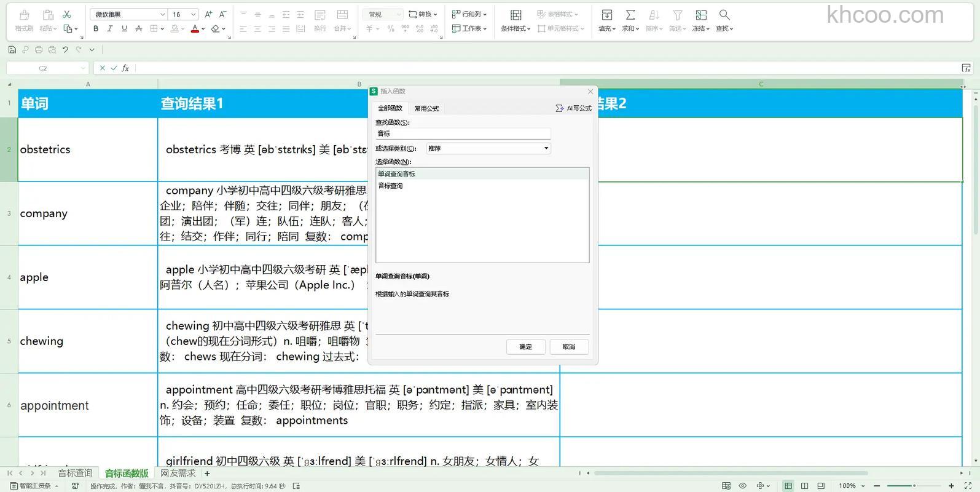The image size is (980, 492).
Task: Toggle underline text formatting
Action: pyautogui.click(x=124, y=28)
